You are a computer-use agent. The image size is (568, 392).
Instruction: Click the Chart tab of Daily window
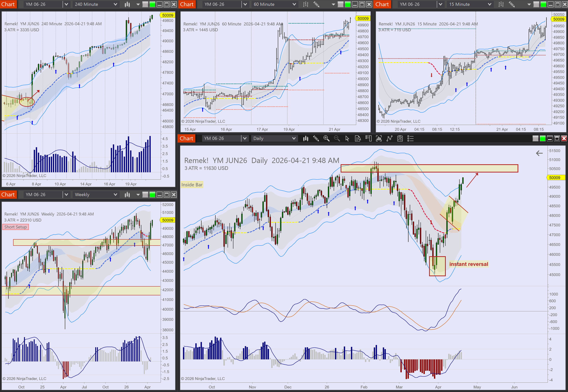186,138
